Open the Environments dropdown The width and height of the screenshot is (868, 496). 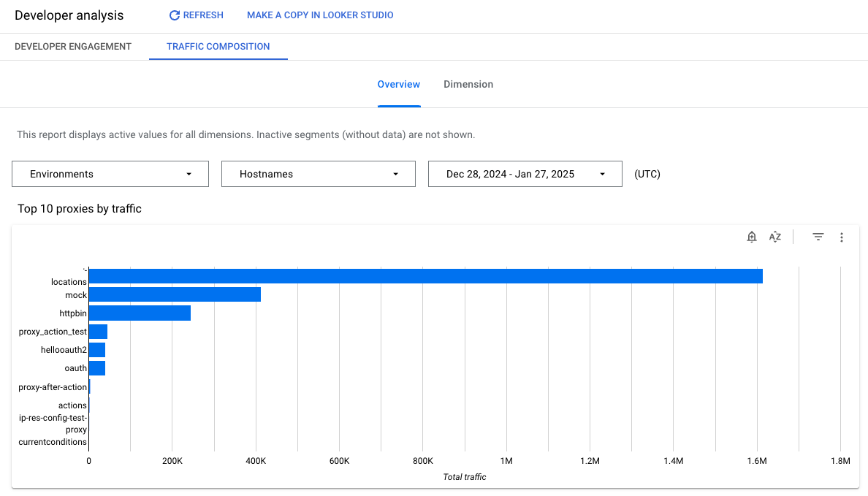coord(110,174)
